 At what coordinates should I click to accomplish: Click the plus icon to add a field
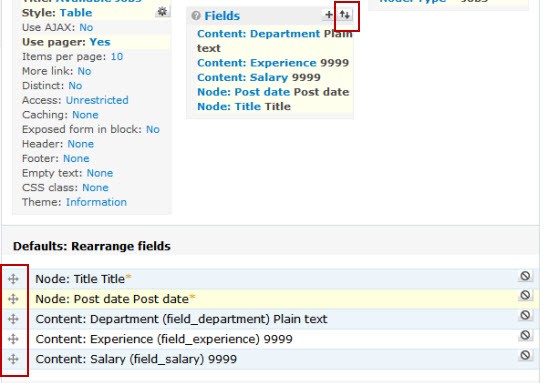pos(329,15)
